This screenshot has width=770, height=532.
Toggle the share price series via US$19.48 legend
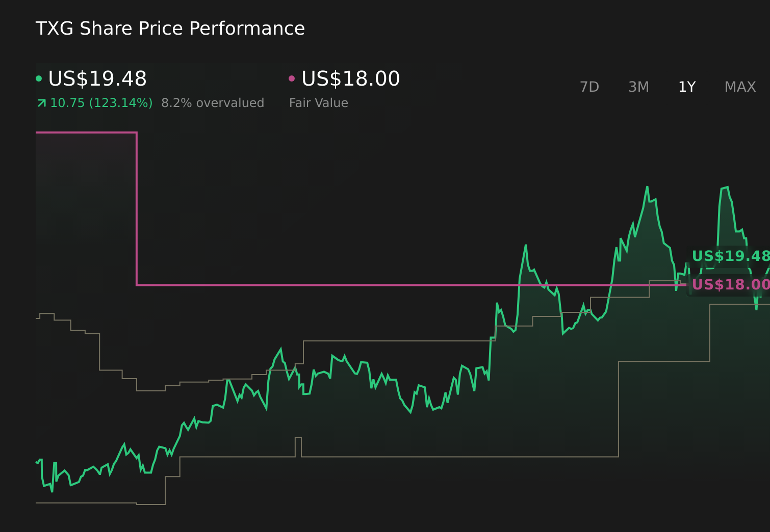(x=97, y=79)
